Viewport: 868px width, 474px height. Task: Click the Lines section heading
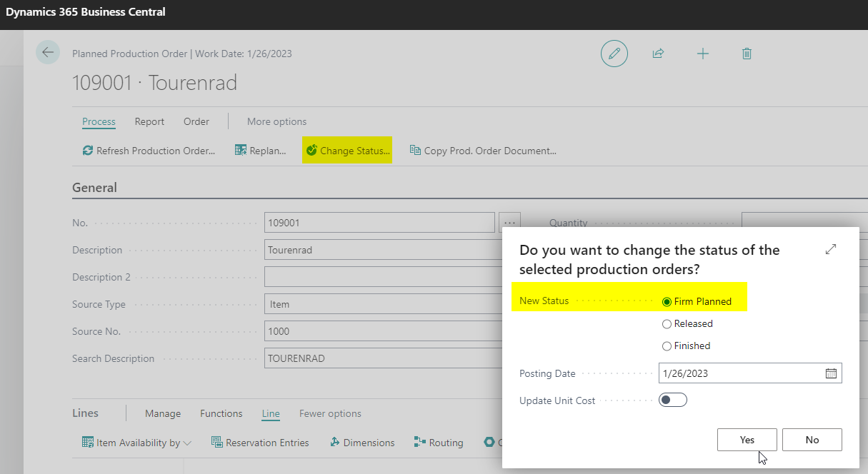[85, 413]
